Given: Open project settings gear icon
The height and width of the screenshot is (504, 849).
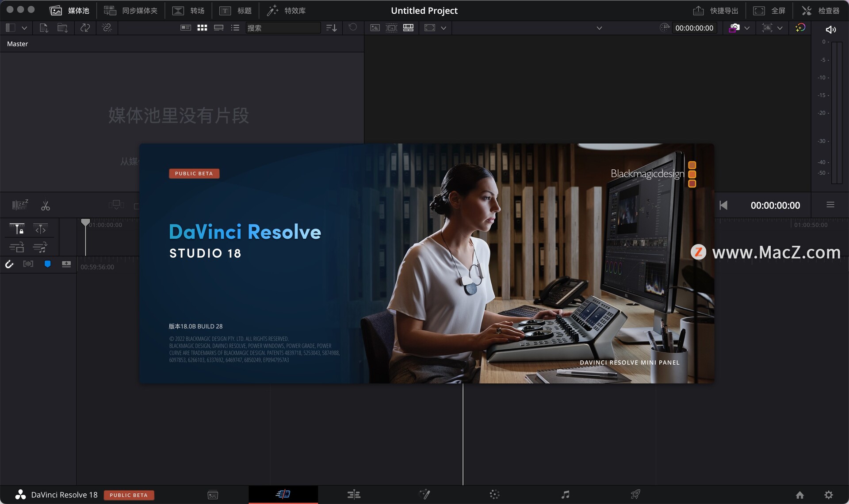Looking at the screenshot, I should (829, 495).
